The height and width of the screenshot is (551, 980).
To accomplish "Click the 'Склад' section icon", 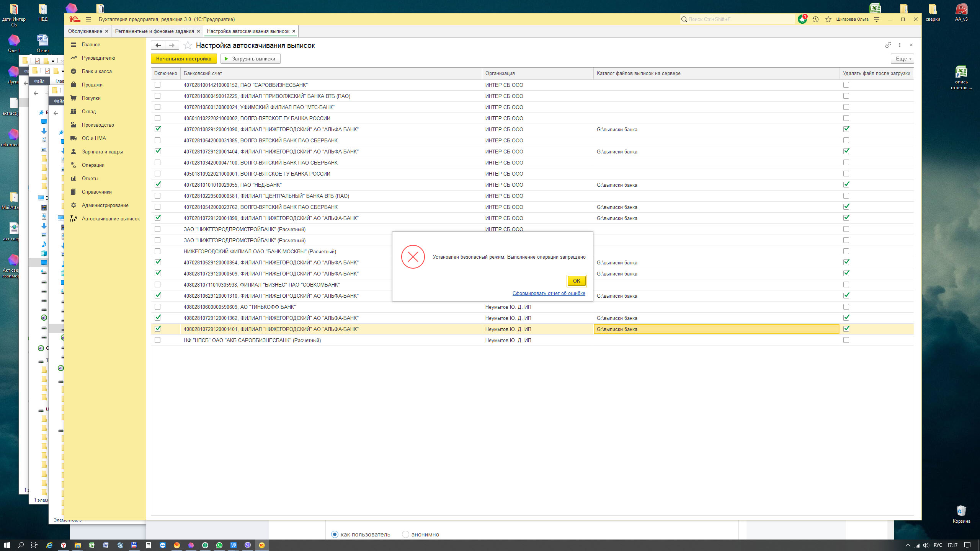I will 73,111.
